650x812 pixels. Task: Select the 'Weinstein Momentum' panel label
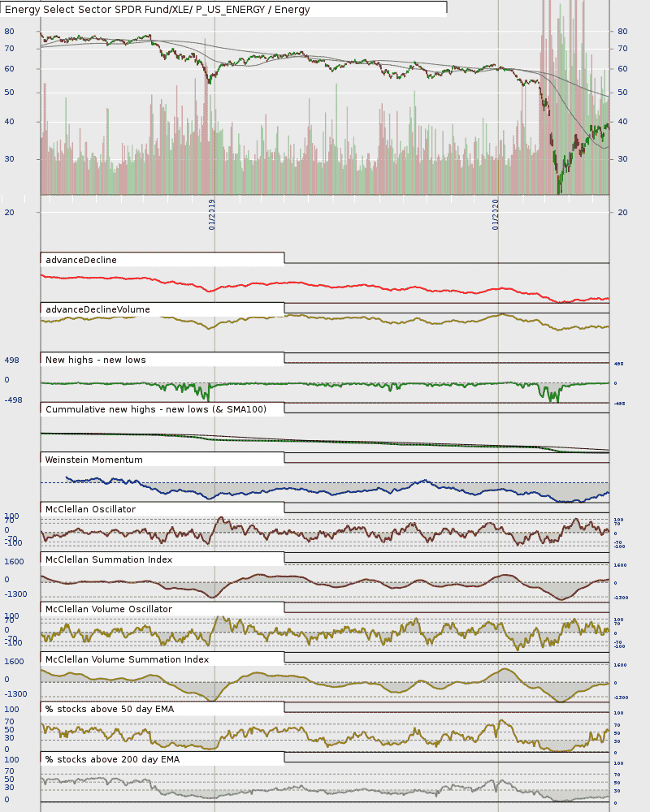[93, 460]
